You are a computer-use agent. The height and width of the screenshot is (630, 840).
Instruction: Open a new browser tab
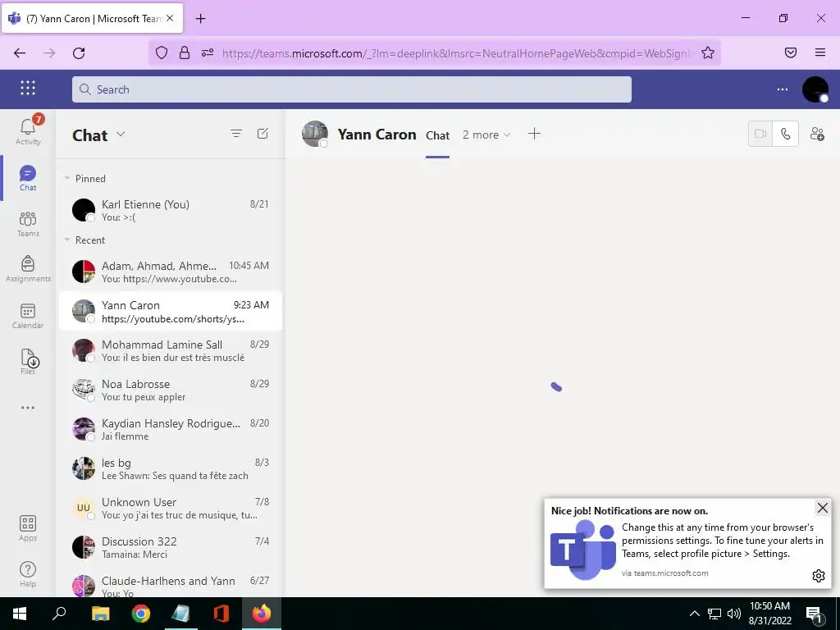click(x=200, y=18)
